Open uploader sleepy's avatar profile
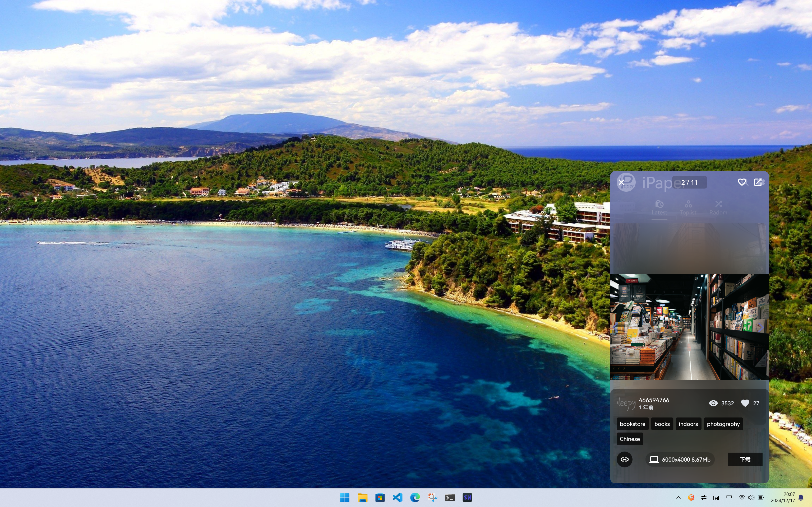This screenshot has height=507, width=812. [626, 403]
